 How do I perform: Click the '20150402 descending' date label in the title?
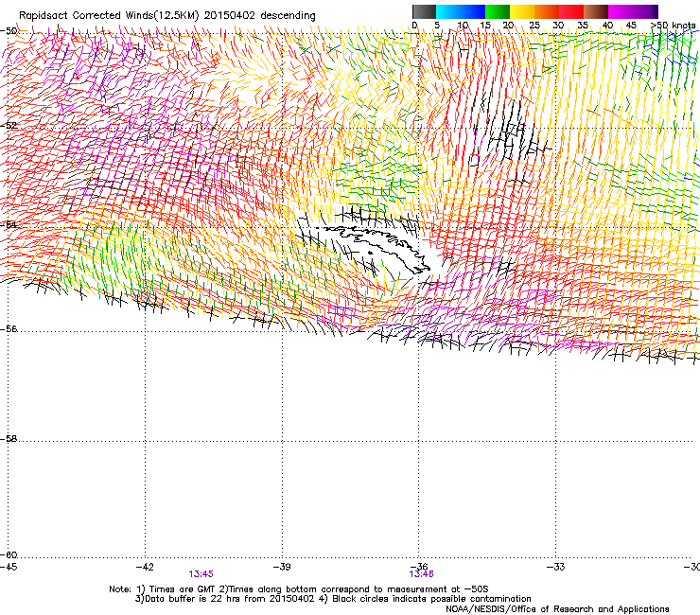pos(260,15)
